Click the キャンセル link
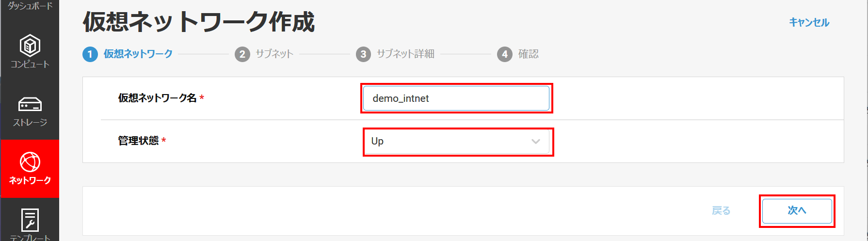 tap(809, 22)
